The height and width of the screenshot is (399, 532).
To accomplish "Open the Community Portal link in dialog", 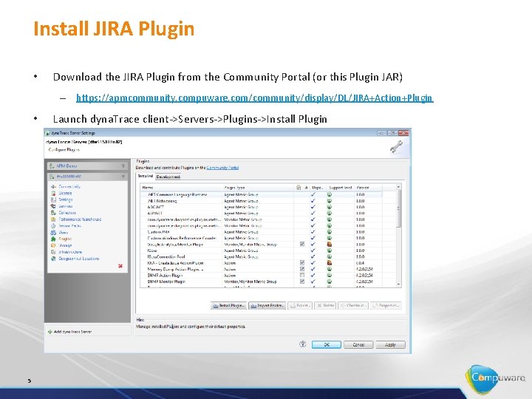I will click(222, 168).
